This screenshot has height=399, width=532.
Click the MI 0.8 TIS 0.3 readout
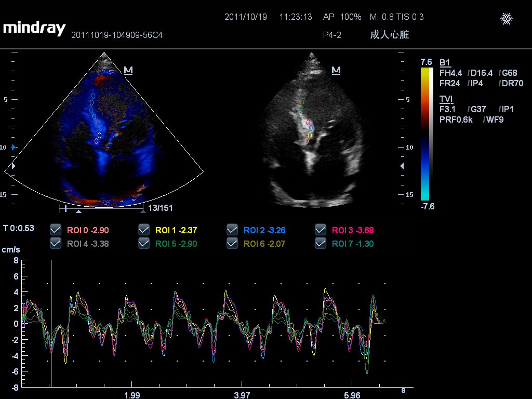tap(396, 17)
